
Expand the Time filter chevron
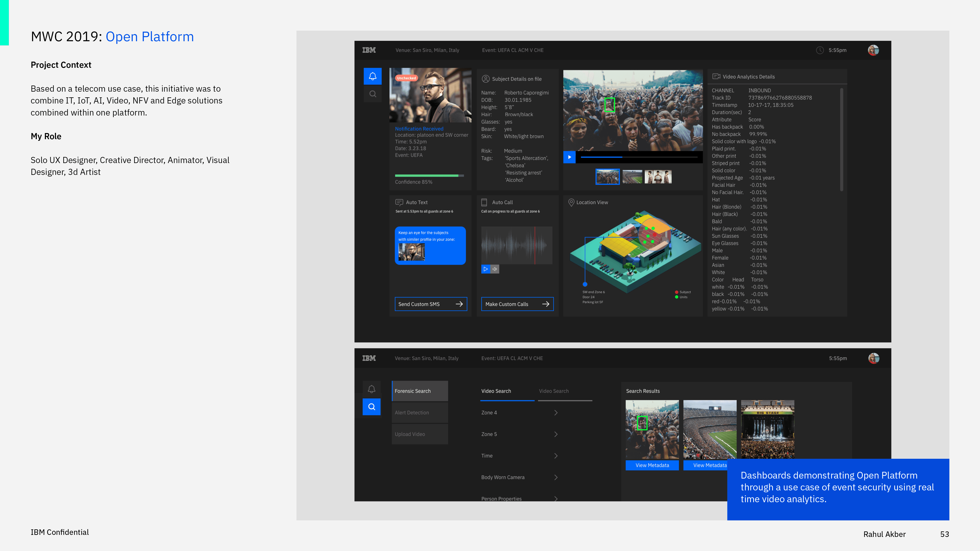[556, 455]
